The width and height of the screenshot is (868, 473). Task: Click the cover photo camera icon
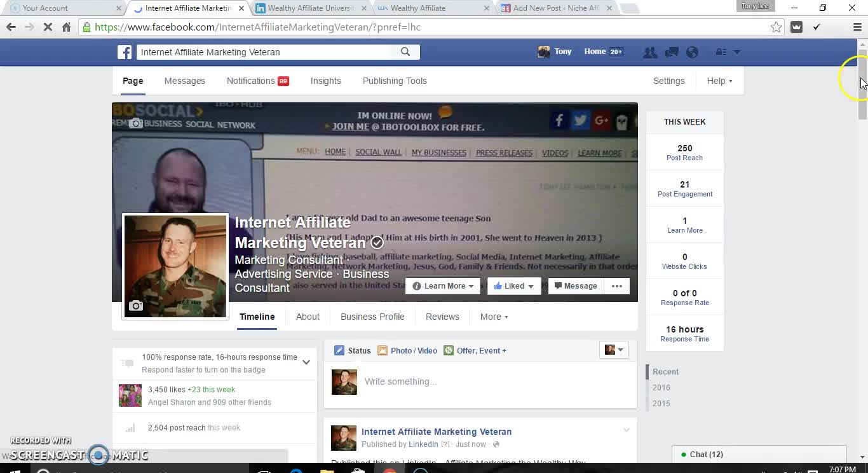click(x=136, y=123)
